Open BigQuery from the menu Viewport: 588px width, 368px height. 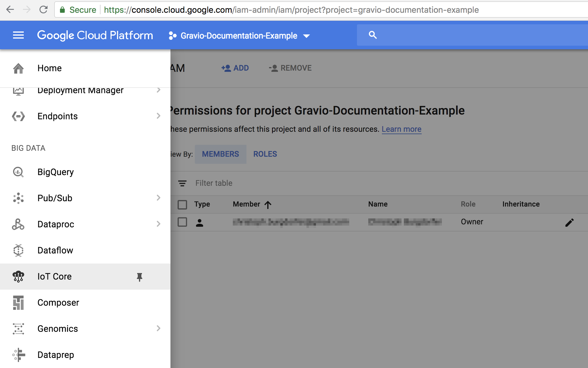point(85,172)
